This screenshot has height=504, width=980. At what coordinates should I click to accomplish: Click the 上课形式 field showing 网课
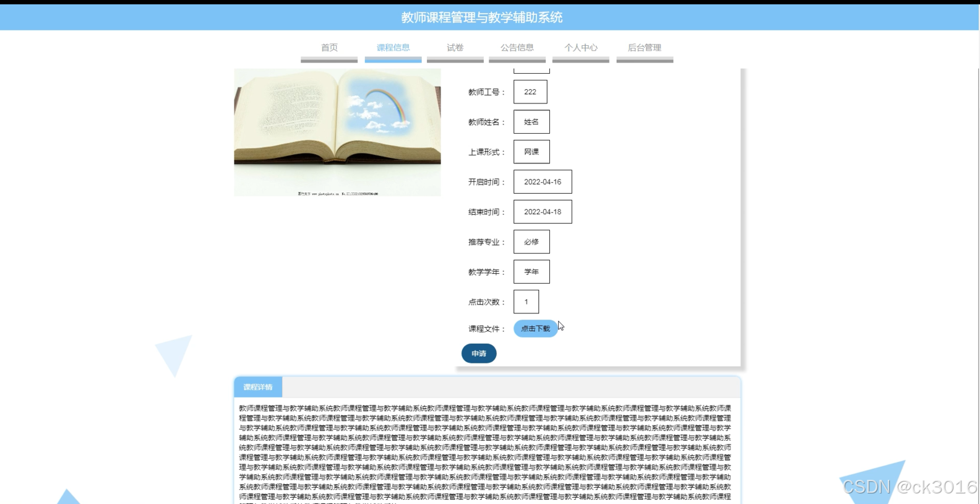click(x=531, y=152)
